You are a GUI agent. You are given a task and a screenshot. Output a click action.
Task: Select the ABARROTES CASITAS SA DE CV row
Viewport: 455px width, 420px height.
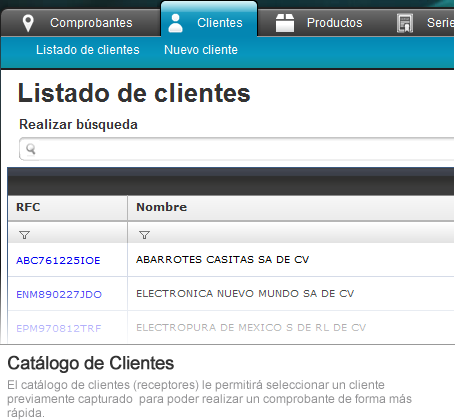pyautogui.click(x=231, y=260)
